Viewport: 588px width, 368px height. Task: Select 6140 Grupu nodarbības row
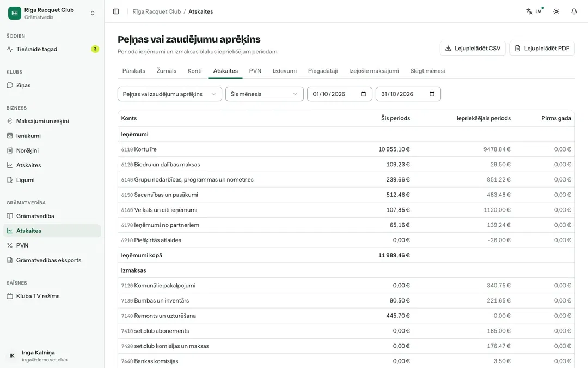pos(346,180)
